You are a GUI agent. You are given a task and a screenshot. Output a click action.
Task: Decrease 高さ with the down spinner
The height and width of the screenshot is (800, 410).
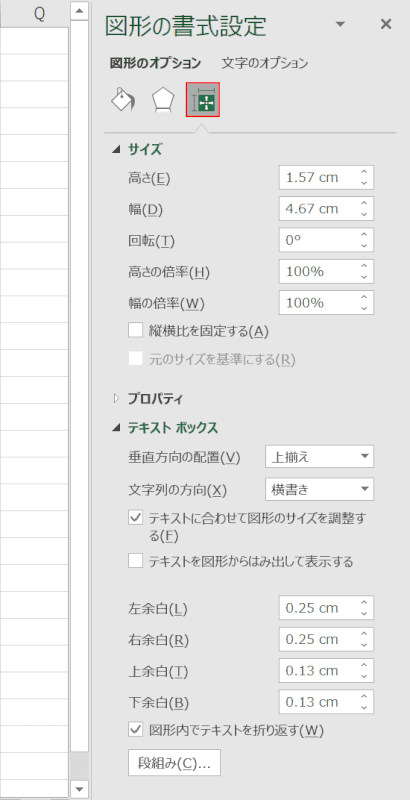tap(364, 183)
